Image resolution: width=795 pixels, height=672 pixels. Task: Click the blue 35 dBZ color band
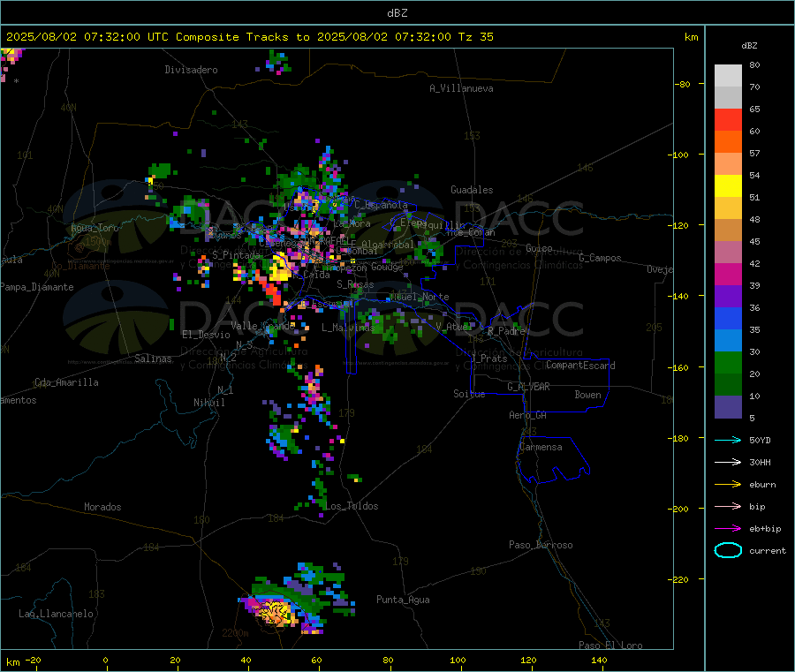point(728,318)
